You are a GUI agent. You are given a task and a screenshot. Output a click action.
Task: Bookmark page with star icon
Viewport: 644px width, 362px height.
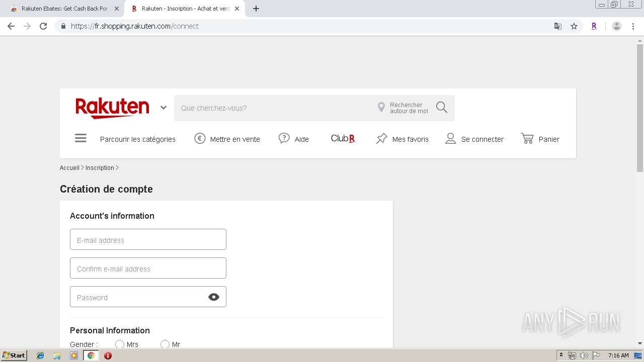pyautogui.click(x=574, y=26)
